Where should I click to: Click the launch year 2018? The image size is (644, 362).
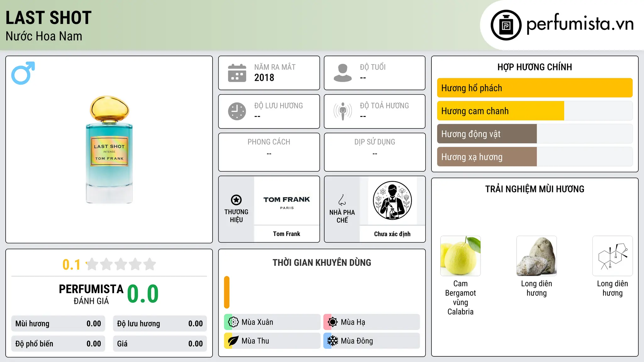(264, 78)
